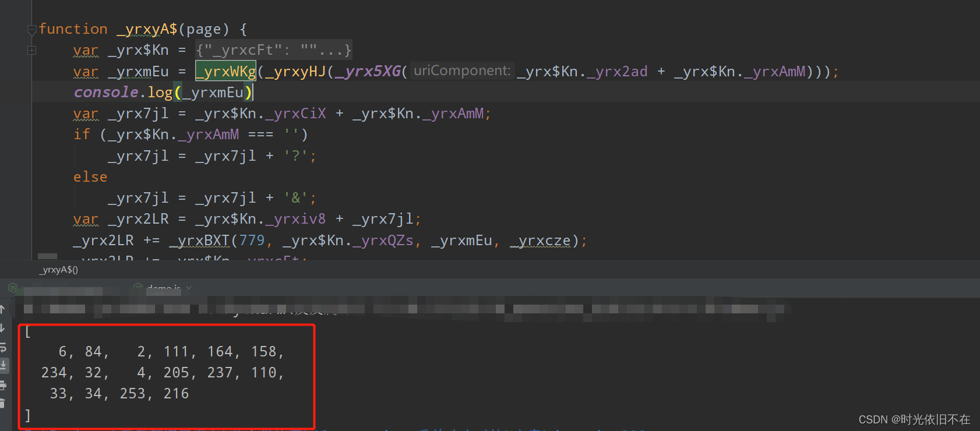Click the up arrow in the run console
Screen dimensions: 980x431
[x=2, y=309]
